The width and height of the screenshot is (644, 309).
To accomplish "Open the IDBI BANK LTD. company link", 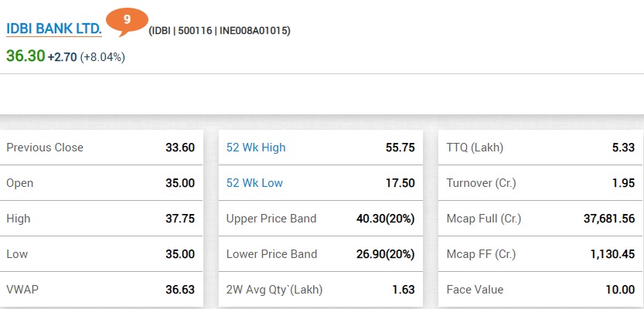I will point(54,29).
